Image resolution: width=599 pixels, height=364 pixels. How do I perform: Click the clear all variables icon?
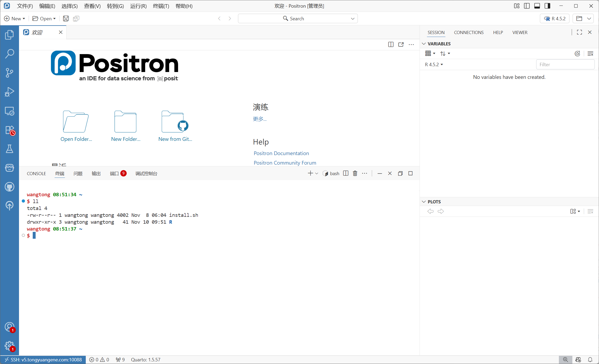pos(590,54)
